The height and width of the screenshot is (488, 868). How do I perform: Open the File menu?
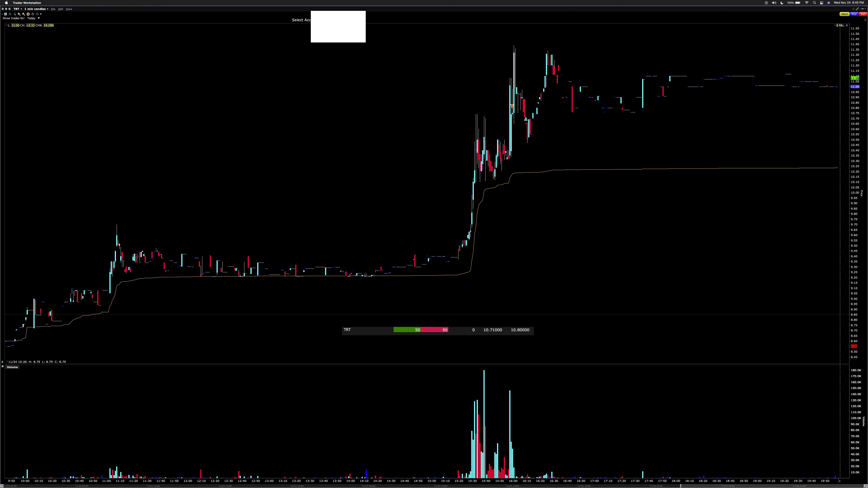(x=53, y=9)
